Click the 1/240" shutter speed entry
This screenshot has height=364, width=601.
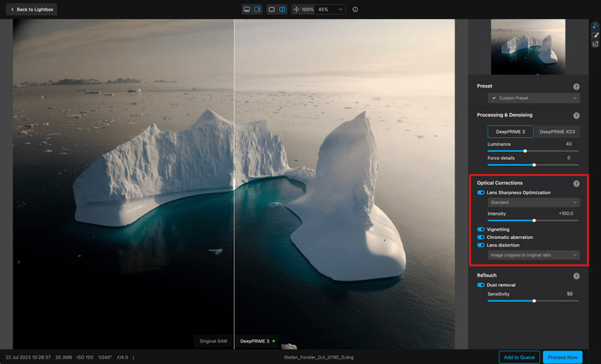coord(105,357)
